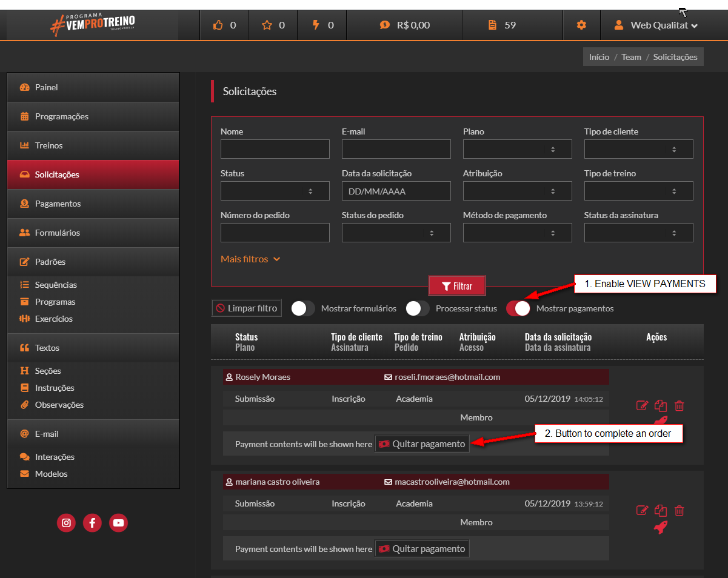The width and height of the screenshot is (728, 578).
Task: Click the edit icon for Rosely Moraes
Action: coord(642,406)
